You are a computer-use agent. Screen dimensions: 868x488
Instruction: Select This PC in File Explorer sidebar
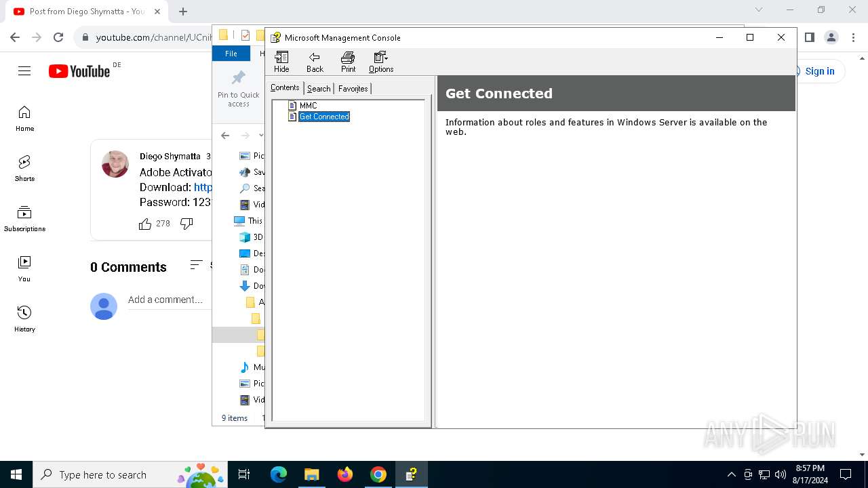(248, 221)
